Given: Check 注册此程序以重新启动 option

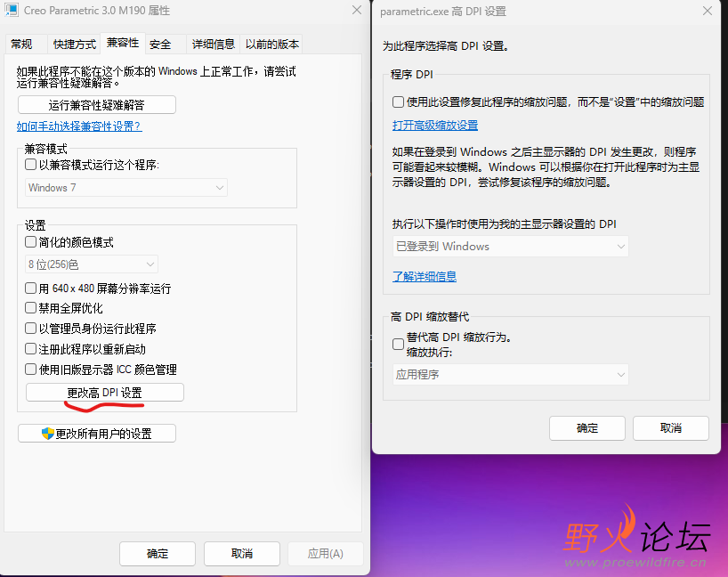Looking at the screenshot, I should point(30,349).
